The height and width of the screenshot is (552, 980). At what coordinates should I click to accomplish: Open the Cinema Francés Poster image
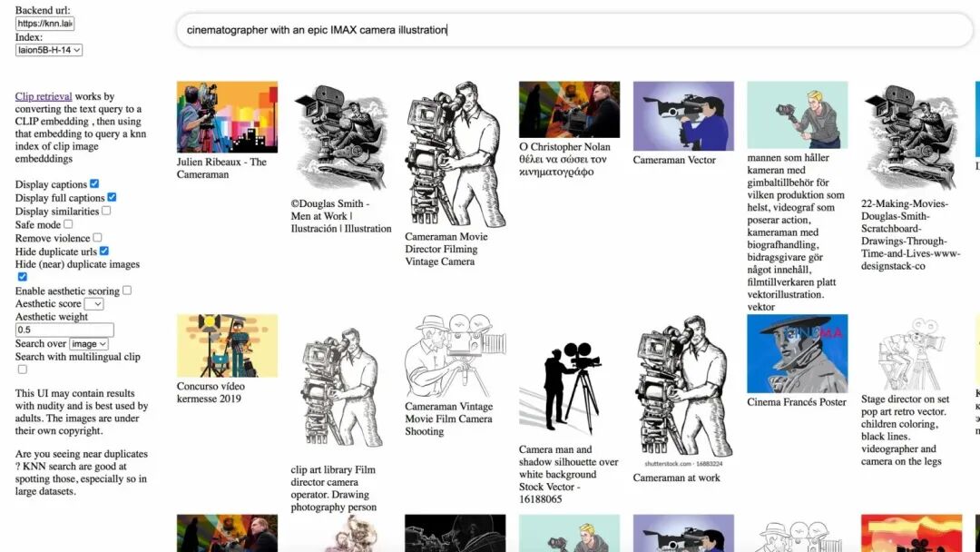tap(798, 353)
